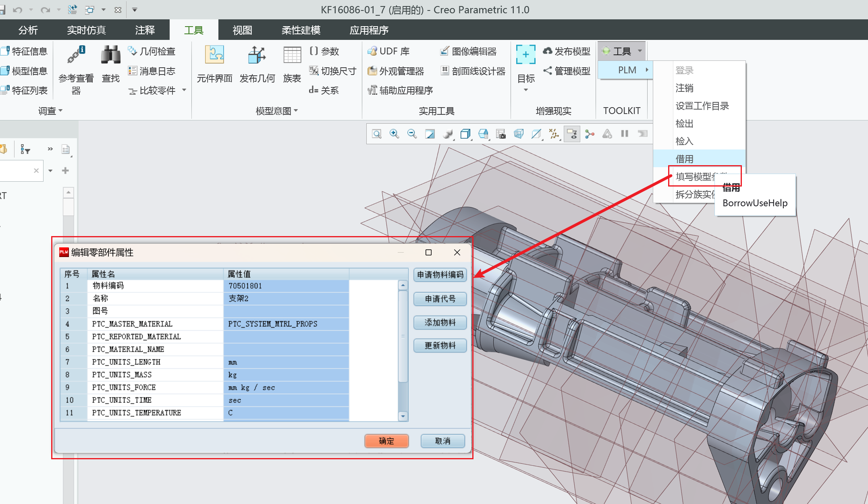Click the 切换尺寸 tool

click(332, 71)
